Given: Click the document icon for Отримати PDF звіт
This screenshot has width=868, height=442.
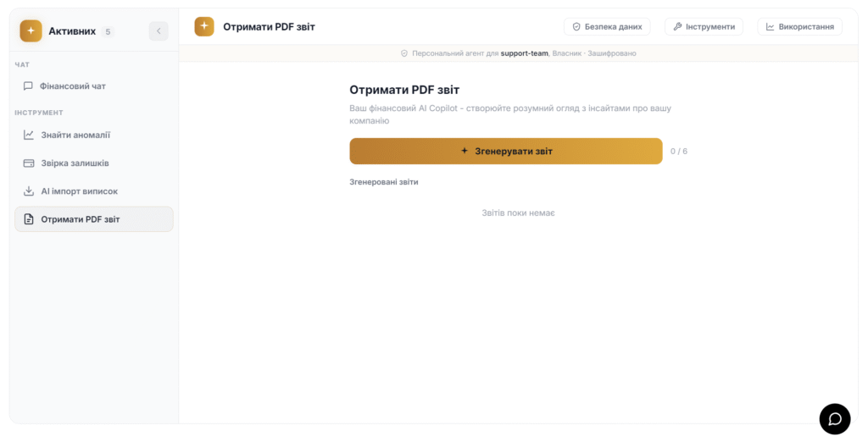Looking at the screenshot, I should [28, 219].
